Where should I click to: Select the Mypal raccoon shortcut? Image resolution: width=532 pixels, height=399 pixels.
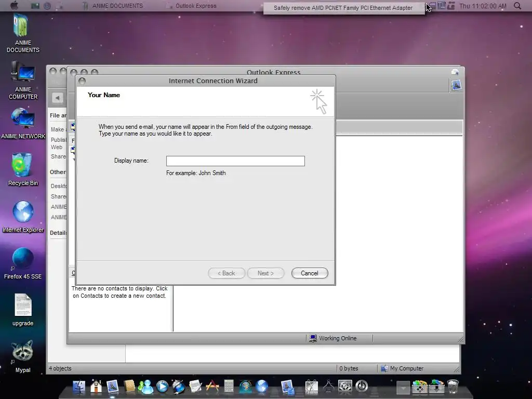pos(23,356)
